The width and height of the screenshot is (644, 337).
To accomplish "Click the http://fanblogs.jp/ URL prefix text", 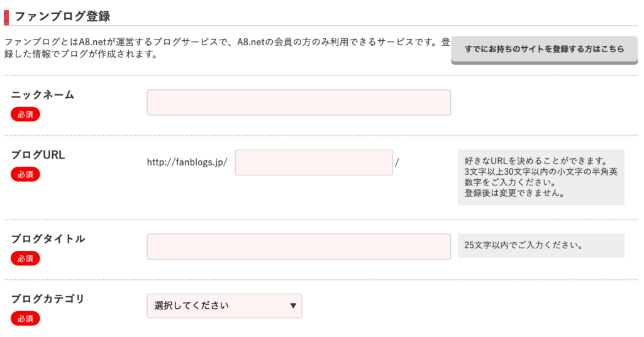I will tap(187, 162).
